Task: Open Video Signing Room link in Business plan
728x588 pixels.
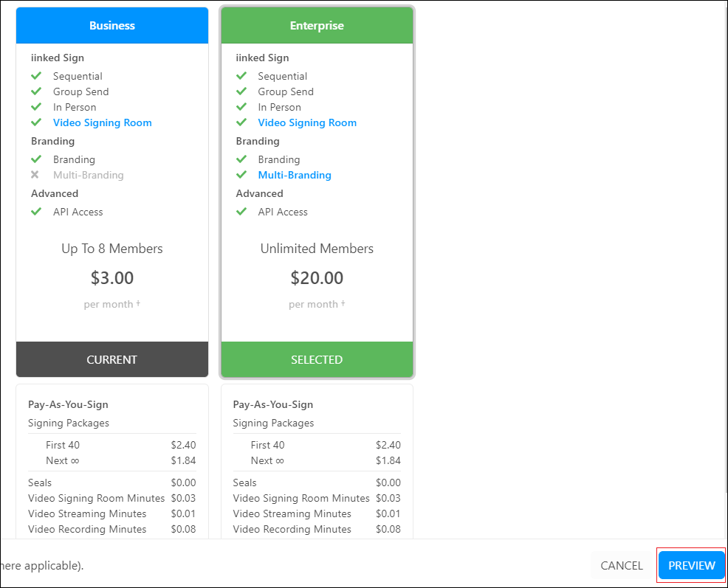Action: coord(102,122)
